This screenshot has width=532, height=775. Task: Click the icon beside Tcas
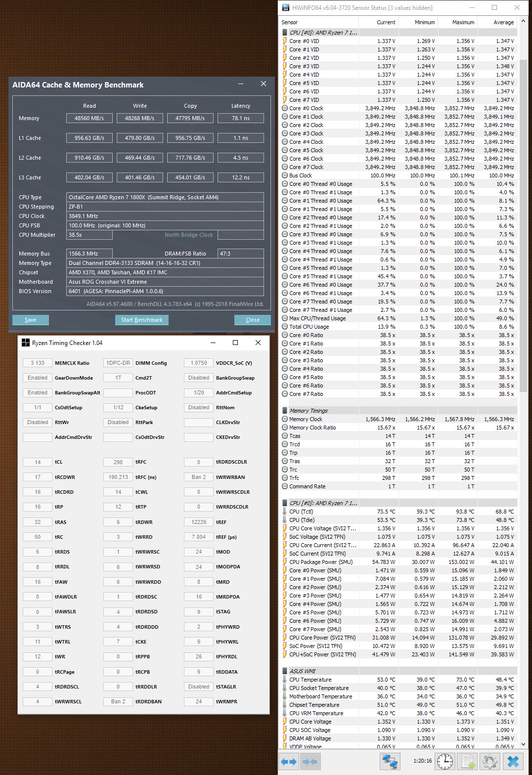[285, 436]
